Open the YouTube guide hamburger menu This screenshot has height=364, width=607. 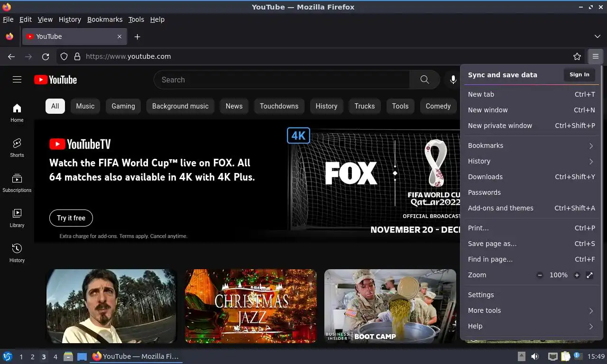coord(17,80)
